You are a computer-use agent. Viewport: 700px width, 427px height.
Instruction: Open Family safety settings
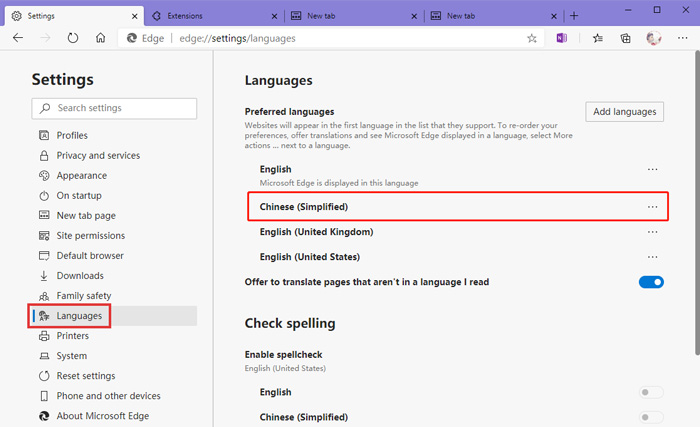(x=83, y=296)
